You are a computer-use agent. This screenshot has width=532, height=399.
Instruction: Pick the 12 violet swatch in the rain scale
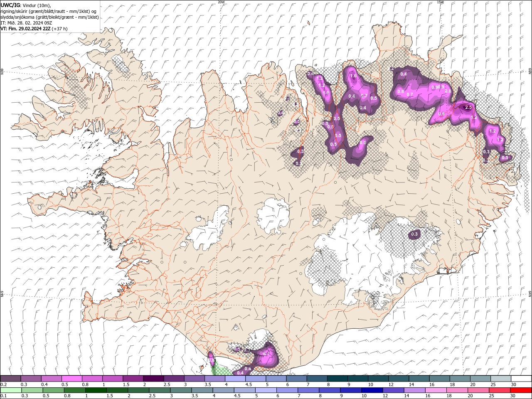393,390
